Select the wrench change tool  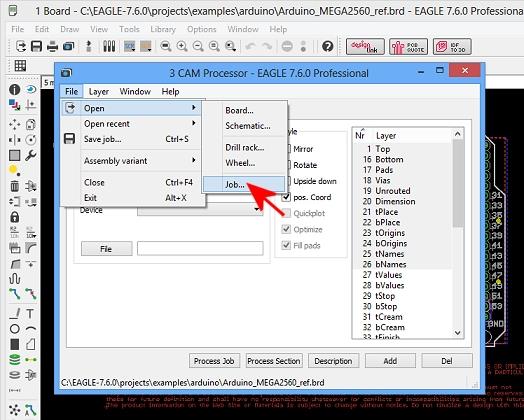30,155
